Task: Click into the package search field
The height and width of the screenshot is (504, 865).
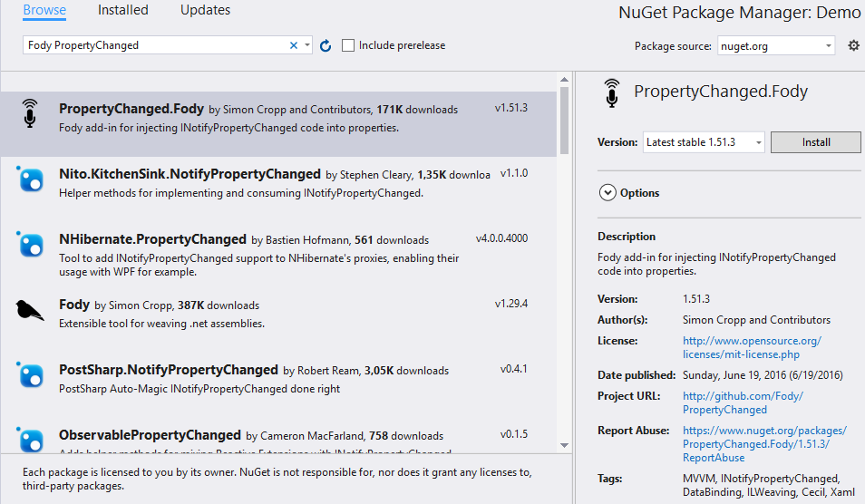Action: (x=154, y=45)
